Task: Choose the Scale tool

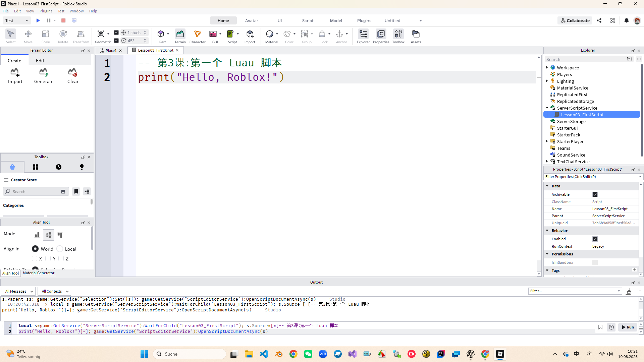Action: [46, 37]
